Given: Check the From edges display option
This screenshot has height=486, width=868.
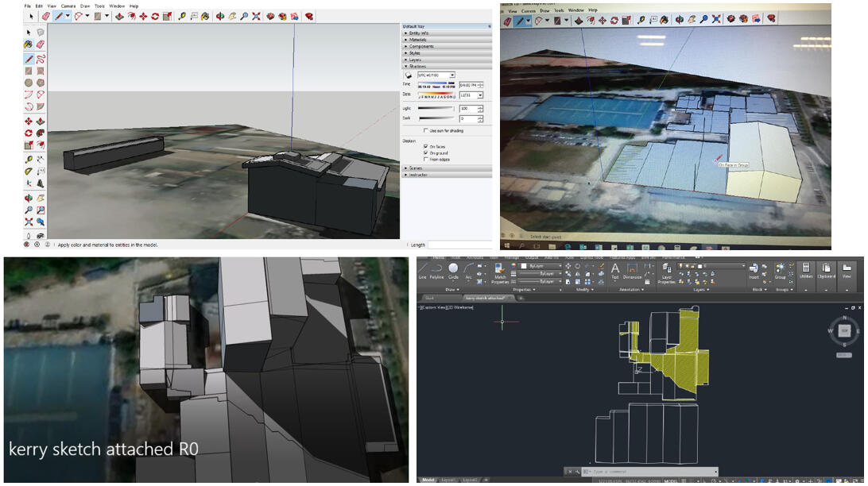Looking at the screenshot, I should point(426,159).
